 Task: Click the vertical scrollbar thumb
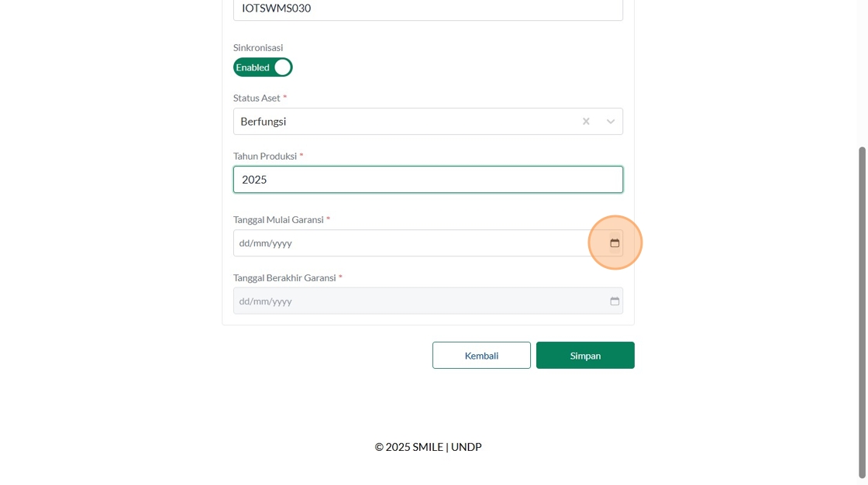[x=862, y=313]
